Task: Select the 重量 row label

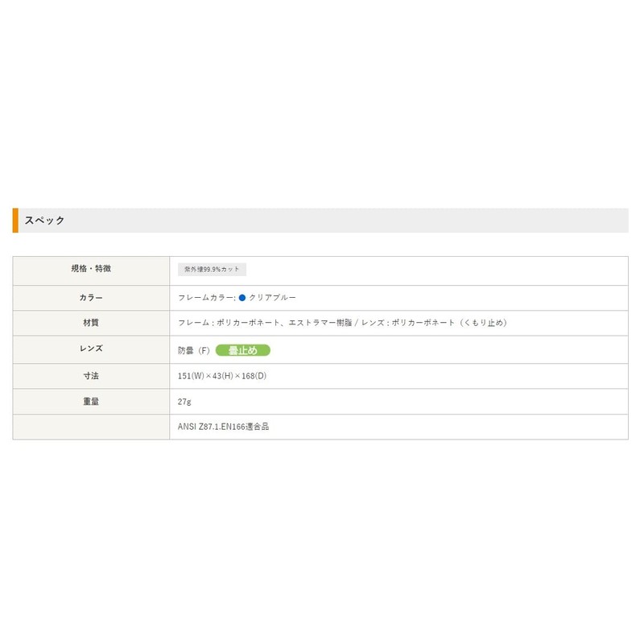Action: coord(91,401)
